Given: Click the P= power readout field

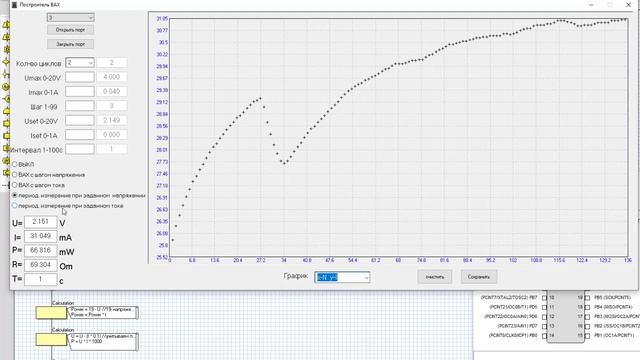Looking at the screenshot, I should point(40,251).
